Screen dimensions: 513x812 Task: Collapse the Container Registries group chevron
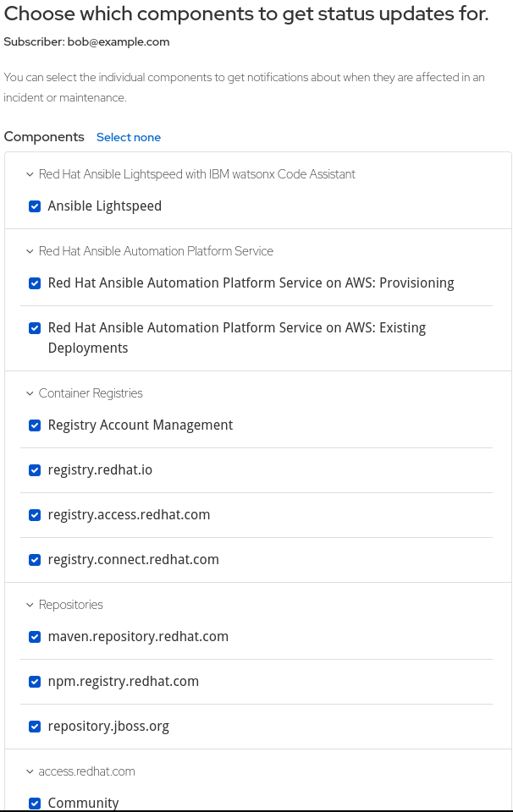click(x=29, y=393)
